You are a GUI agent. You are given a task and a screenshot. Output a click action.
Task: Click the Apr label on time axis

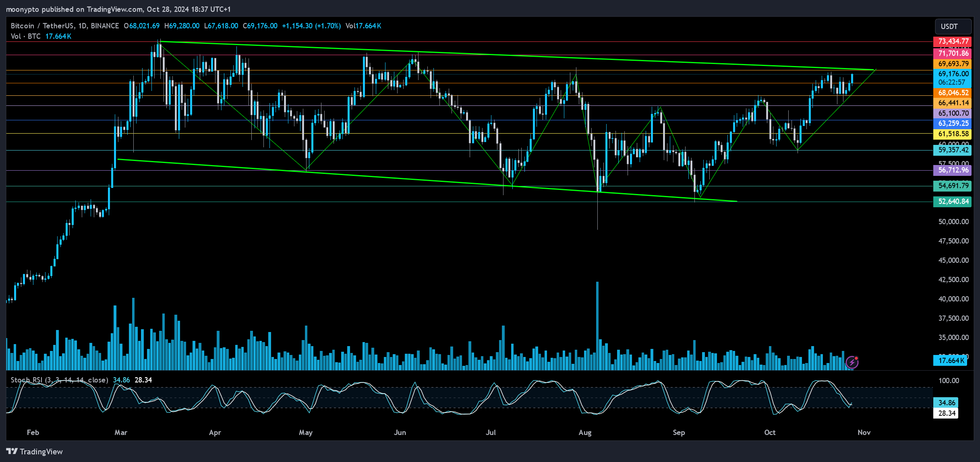point(215,433)
